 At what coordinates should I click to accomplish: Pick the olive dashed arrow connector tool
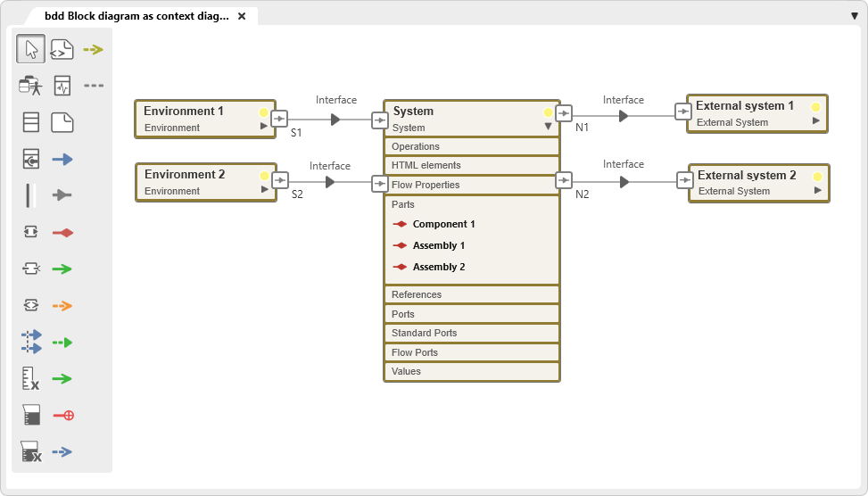[x=93, y=49]
